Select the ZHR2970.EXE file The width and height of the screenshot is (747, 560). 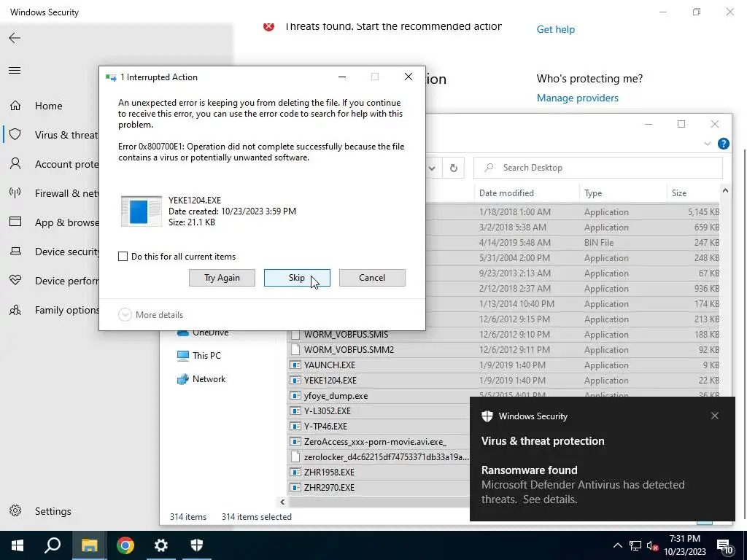point(329,487)
